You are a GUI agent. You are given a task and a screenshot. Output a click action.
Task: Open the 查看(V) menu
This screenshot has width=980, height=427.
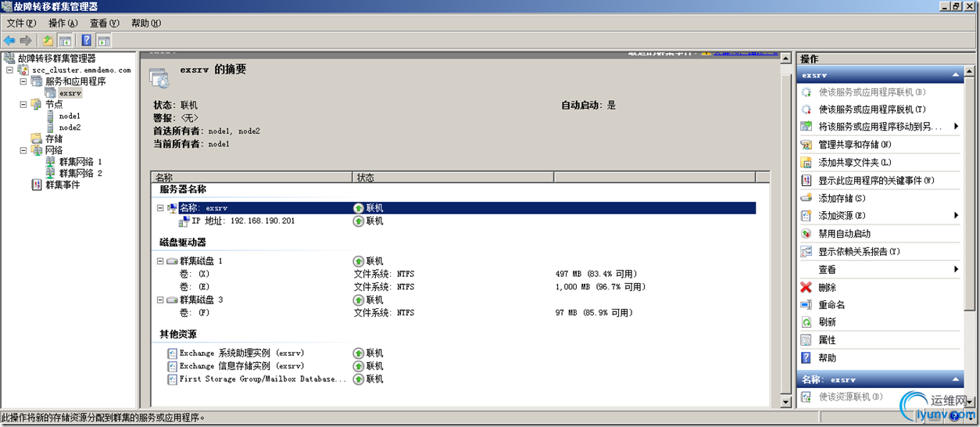pyautogui.click(x=104, y=23)
